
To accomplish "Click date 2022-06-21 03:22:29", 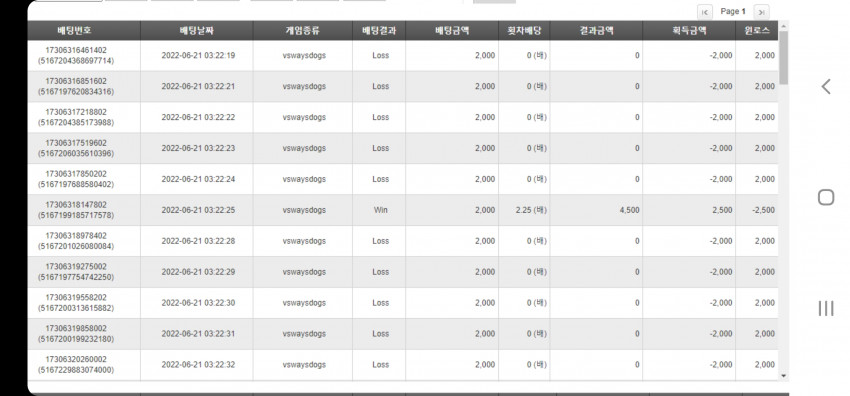I will coord(198,271).
